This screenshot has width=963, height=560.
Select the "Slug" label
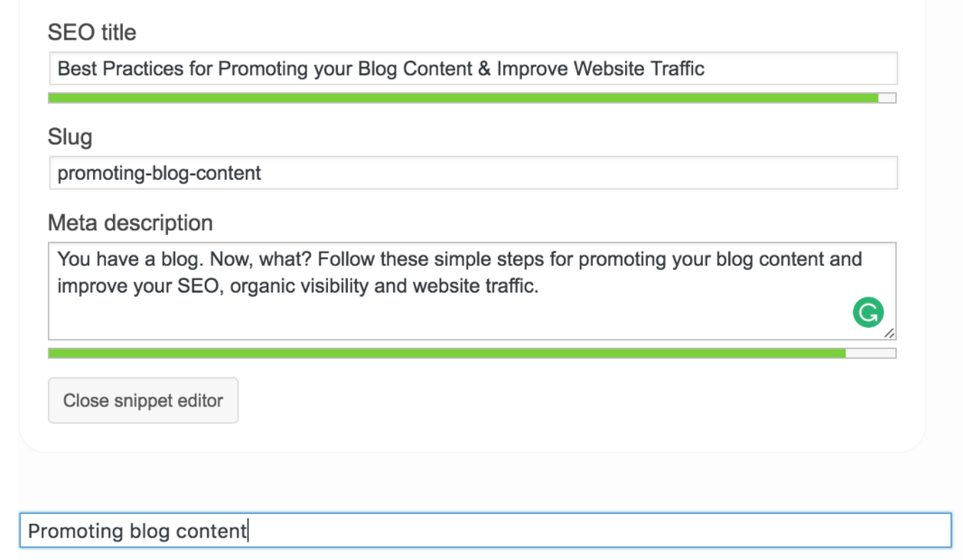click(x=70, y=137)
